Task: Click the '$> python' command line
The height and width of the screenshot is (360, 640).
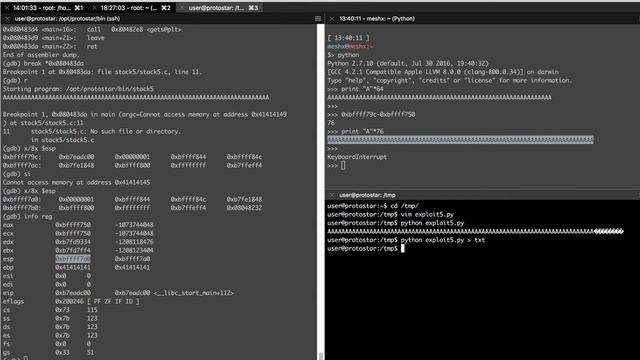Action: click(x=343, y=55)
